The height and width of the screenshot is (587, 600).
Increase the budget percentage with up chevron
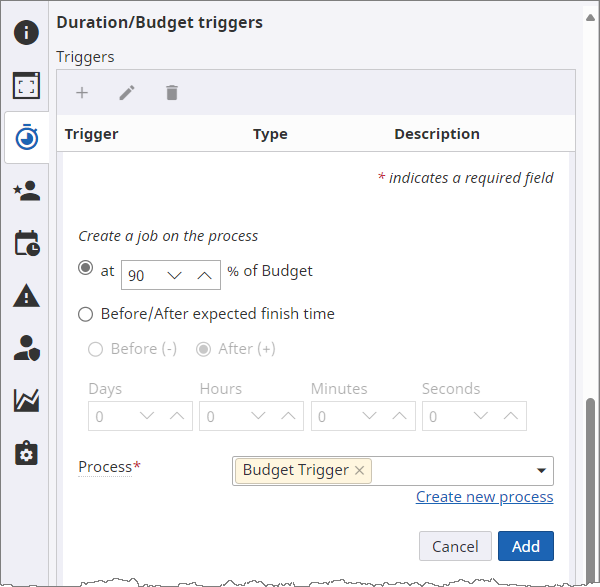[204, 275]
